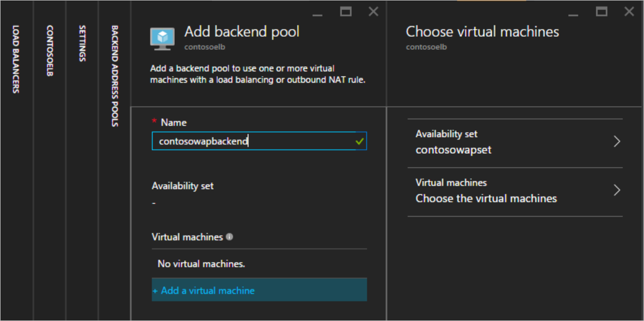Maximize the Add backend pool blade
The width and height of the screenshot is (644, 321).
pos(346,11)
